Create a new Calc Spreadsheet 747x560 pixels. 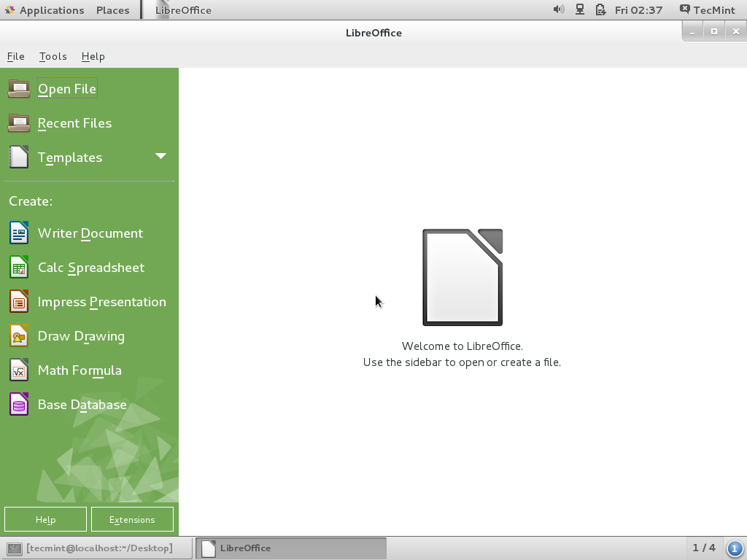91,267
